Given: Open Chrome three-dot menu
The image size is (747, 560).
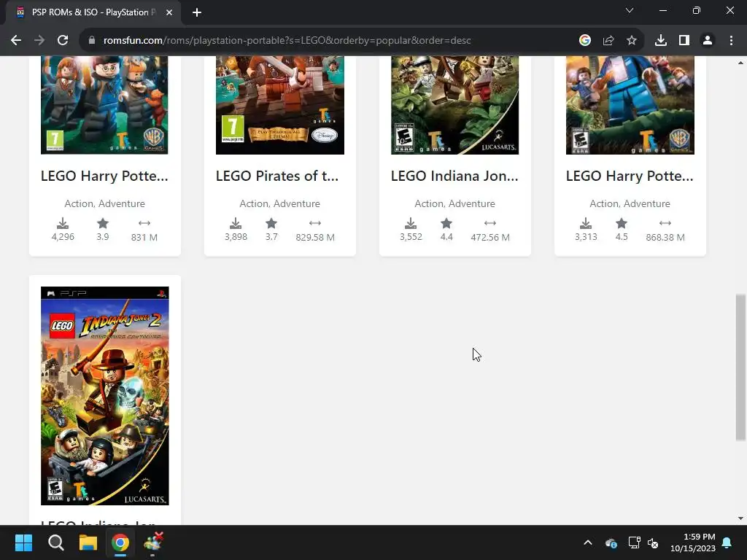Looking at the screenshot, I should 731,41.
